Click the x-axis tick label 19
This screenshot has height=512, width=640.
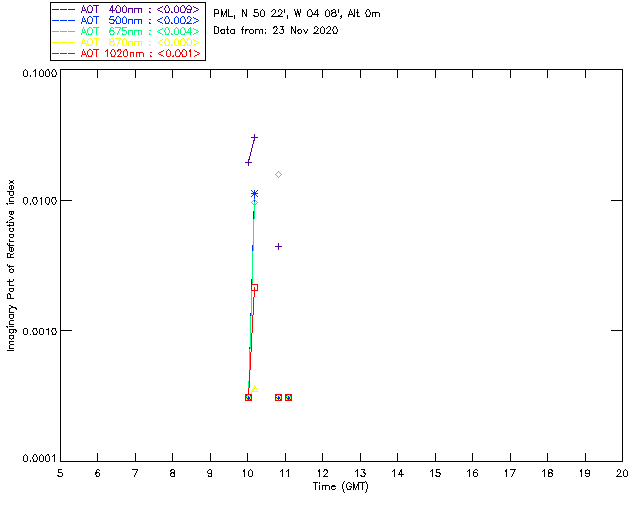585,474
